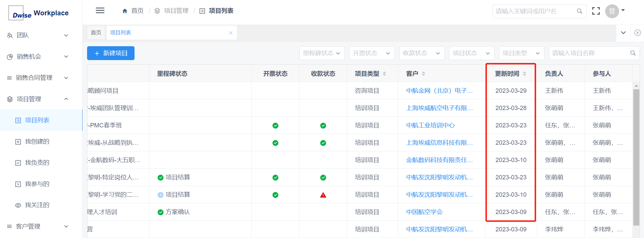Expand the 销售合同管理 sidebar menu
Screen dimensions: 644x238
[x=41, y=78]
